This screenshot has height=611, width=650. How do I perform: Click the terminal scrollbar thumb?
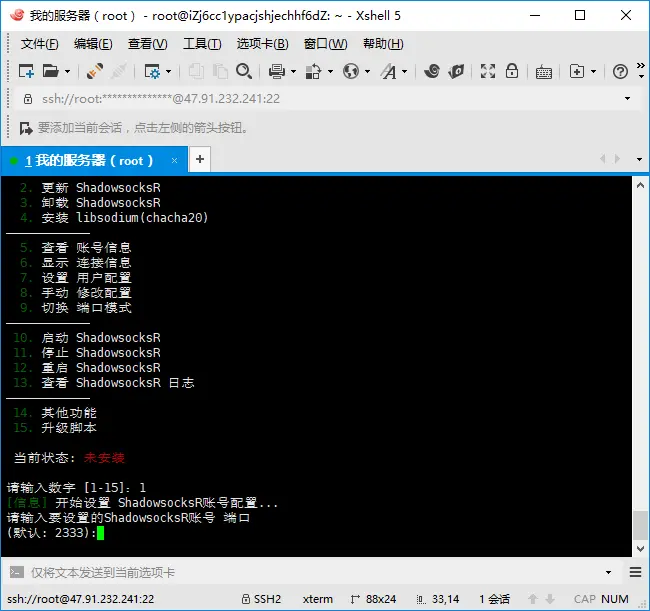point(640,526)
